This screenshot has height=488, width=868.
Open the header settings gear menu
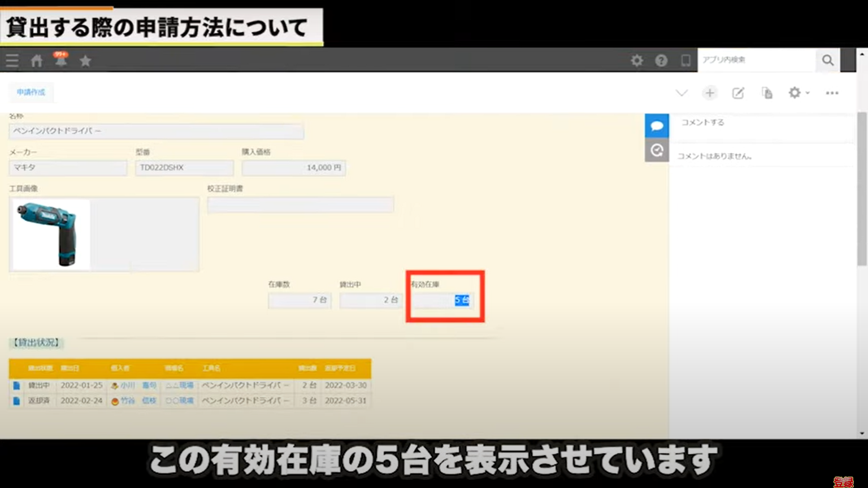637,60
